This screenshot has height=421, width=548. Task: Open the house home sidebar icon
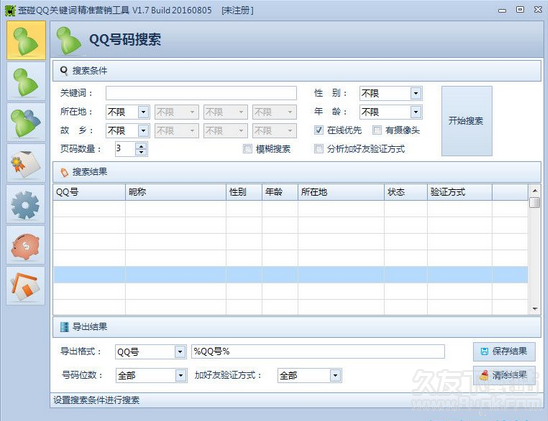(26, 286)
